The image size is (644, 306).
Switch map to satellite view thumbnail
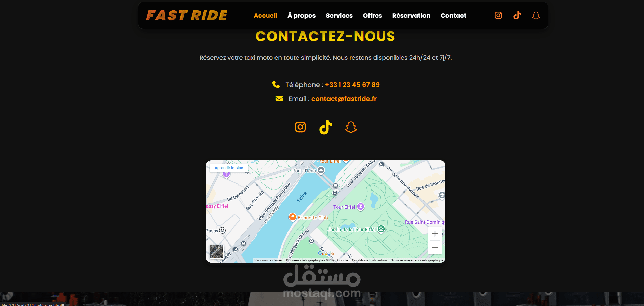click(x=217, y=252)
